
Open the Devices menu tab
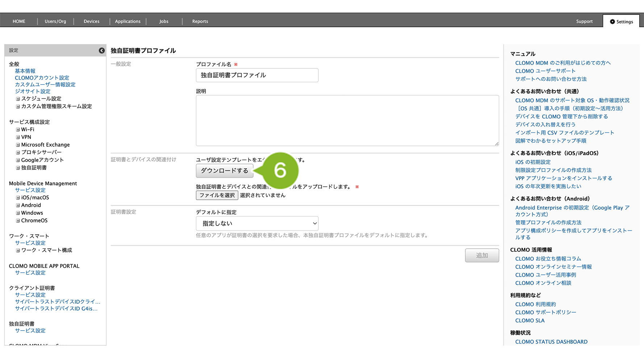91,21
